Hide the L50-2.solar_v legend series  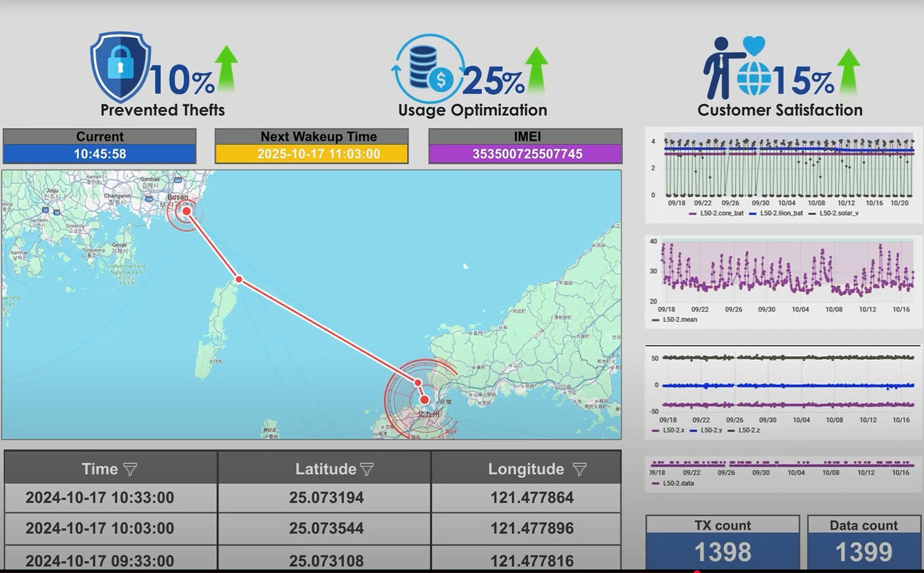[x=838, y=213]
